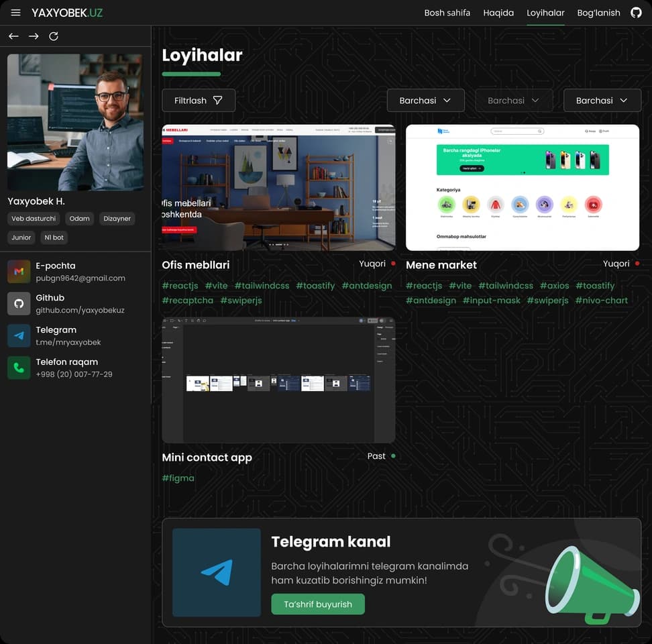
Task: Click the phone number +998 (20) 007-77-29
Action: point(74,374)
